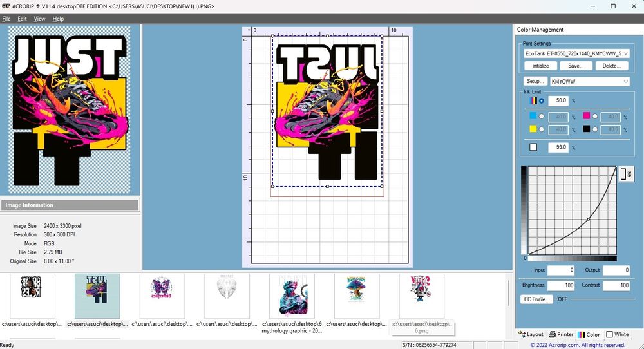The image size is (644, 349).
Task: Open the Help menu
Action: tap(58, 19)
